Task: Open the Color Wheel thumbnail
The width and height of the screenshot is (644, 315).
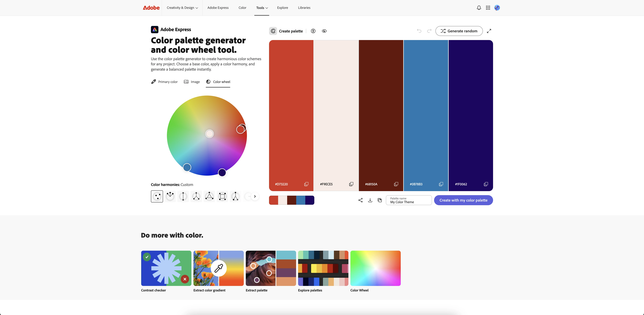Action: [x=375, y=268]
